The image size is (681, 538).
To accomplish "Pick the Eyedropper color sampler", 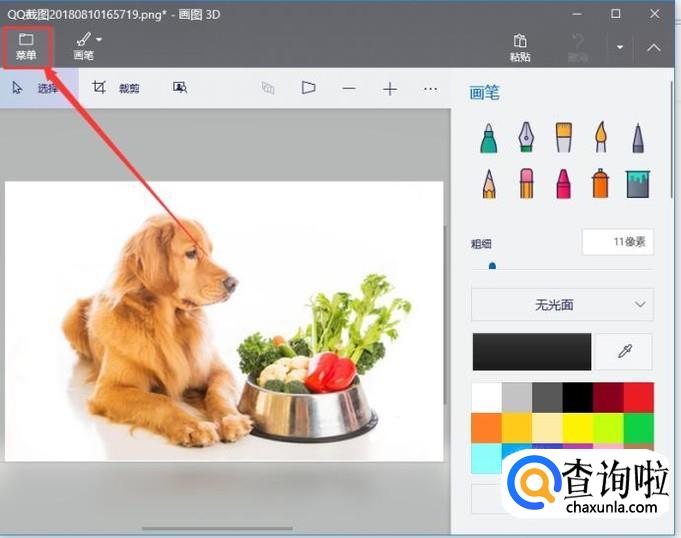I will click(x=625, y=352).
